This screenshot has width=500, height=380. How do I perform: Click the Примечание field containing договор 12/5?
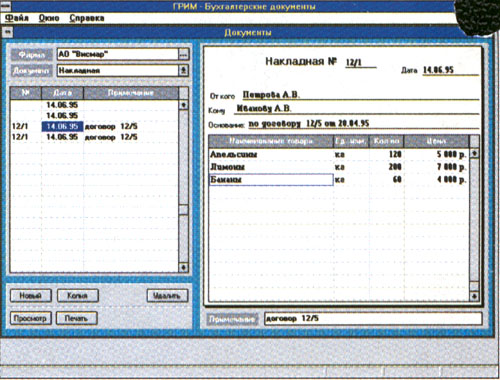click(373, 318)
